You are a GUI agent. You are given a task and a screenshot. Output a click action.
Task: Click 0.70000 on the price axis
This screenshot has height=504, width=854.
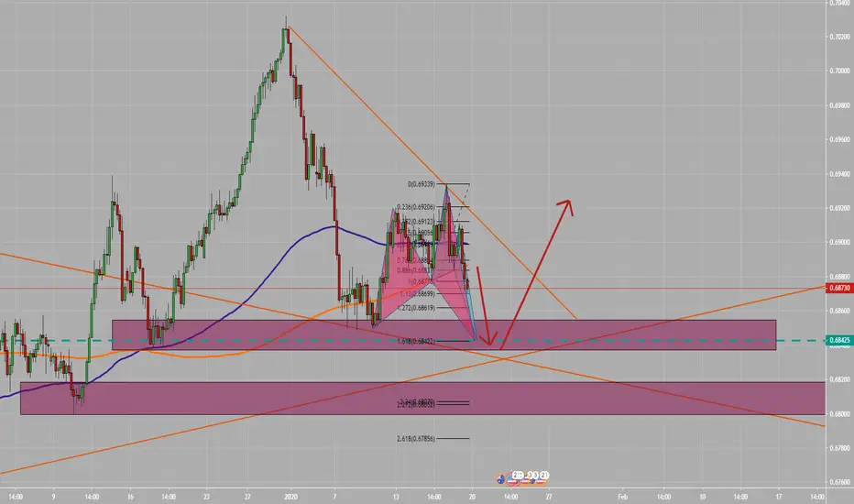coord(839,71)
